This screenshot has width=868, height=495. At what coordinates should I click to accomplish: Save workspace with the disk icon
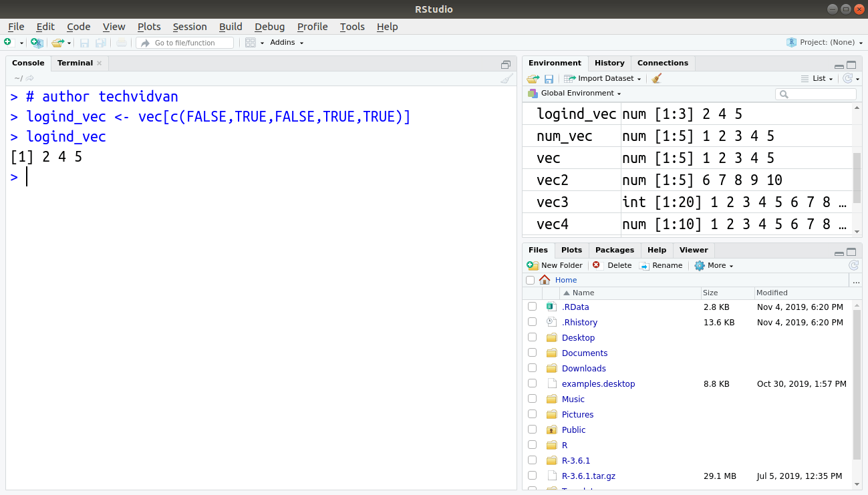(549, 78)
